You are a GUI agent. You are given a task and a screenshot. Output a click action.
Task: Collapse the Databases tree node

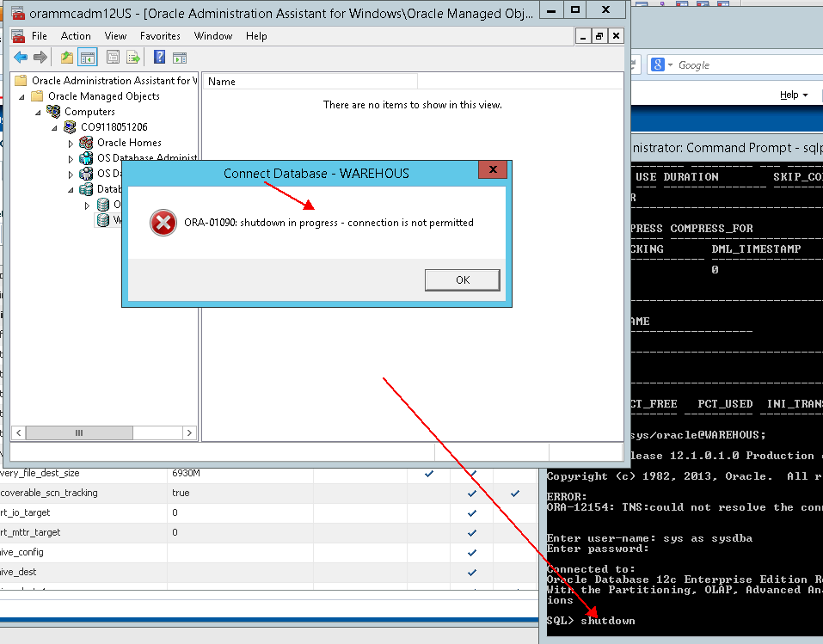71,190
